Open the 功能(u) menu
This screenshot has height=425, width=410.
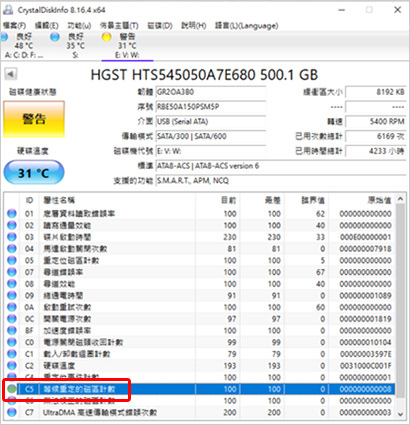79,26
